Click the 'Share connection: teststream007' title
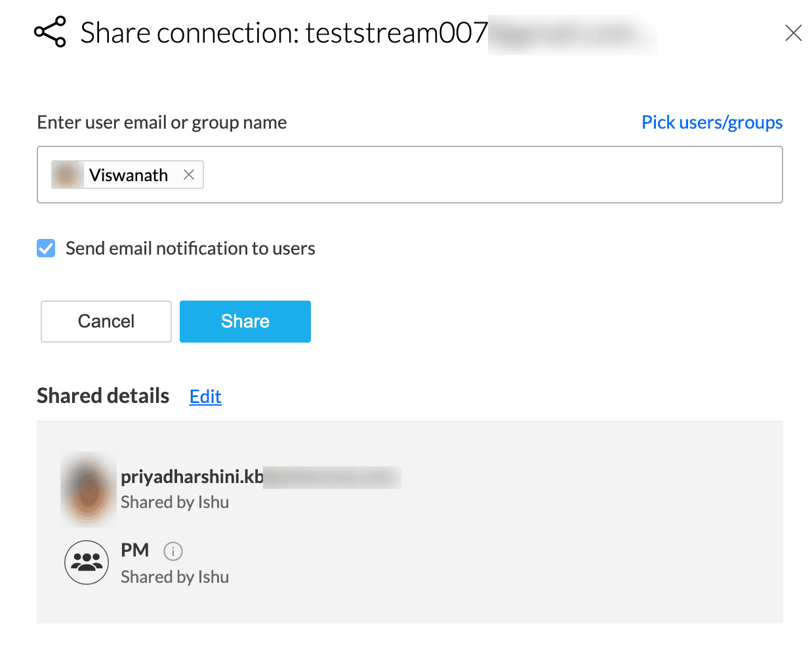This screenshot has width=812, height=655. [284, 33]
